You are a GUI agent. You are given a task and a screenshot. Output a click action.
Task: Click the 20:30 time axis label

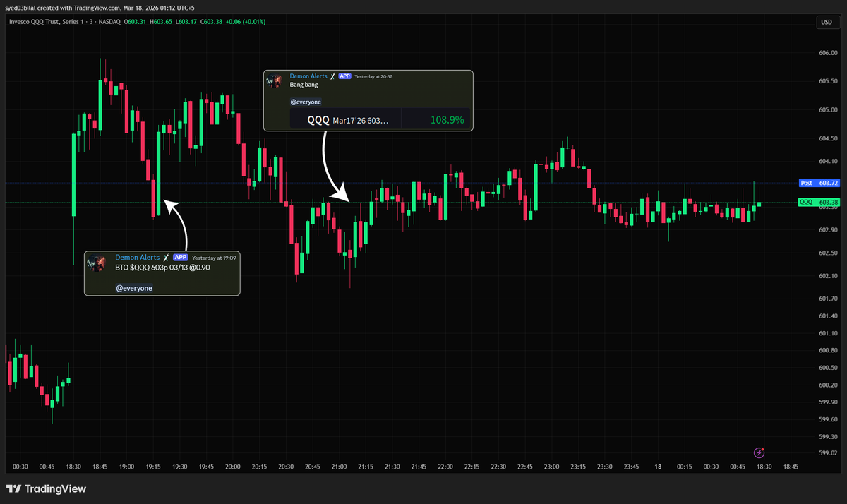(286, 467)
